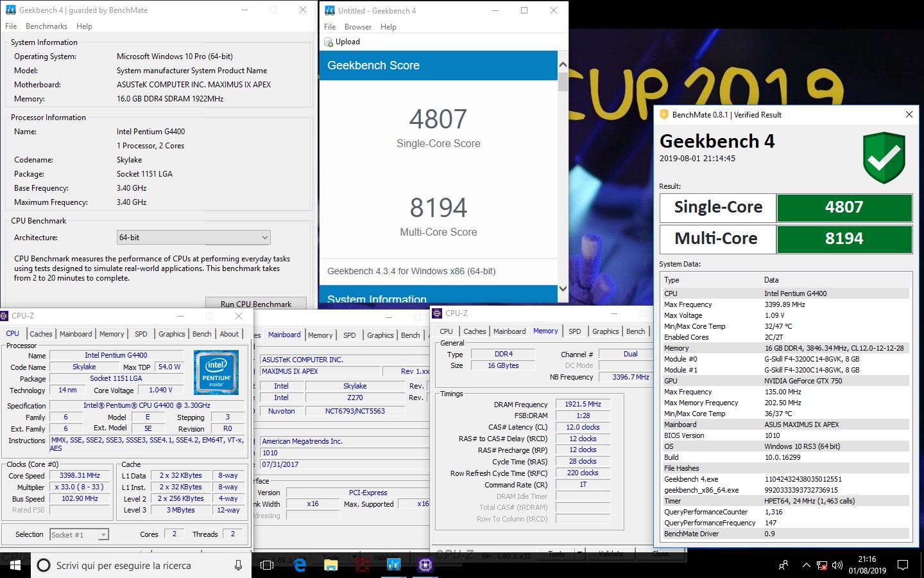This screenshot has width=924, height=578.
Task: Click the scrollbar thumb in Geekbench Score pane
Action: coord(563,82)
